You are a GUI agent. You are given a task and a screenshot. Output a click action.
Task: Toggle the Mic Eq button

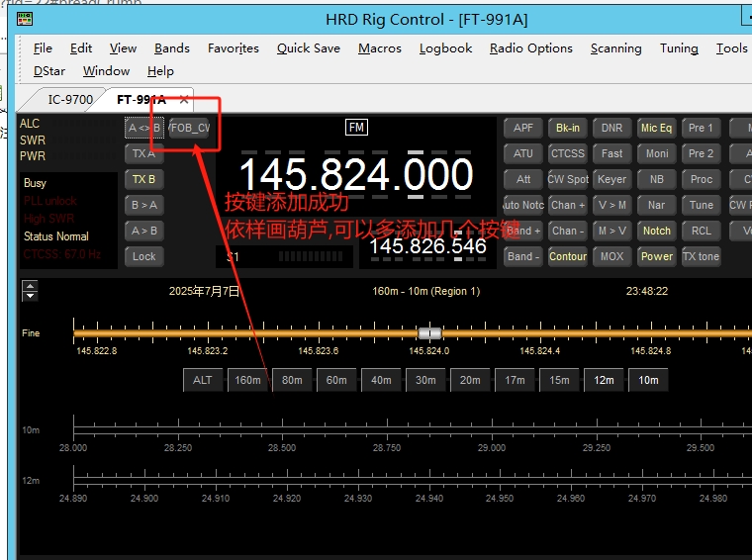(657, 128)
